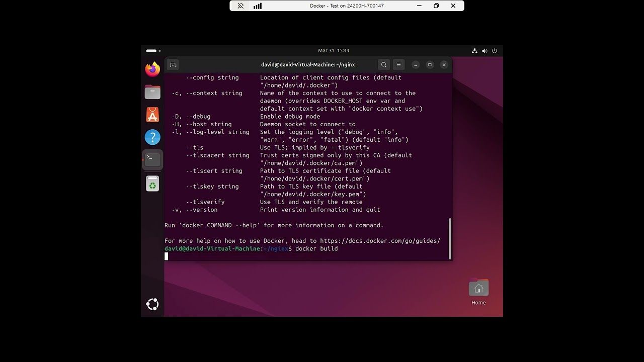Click the docs.docker.com/go/guides URL
This screenshot has width=644, height=362.
(x=380, y=241)
